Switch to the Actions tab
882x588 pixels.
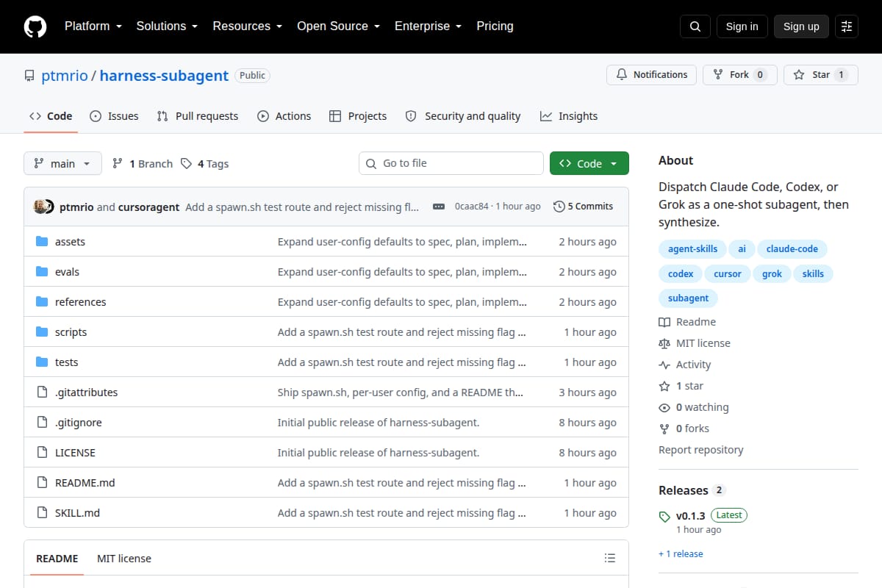284,116
